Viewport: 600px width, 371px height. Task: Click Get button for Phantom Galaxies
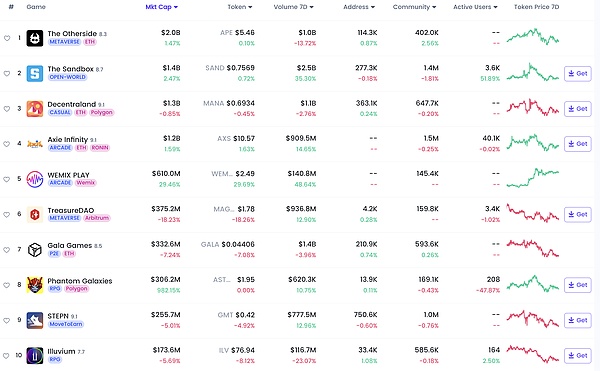tap(578, 285)
